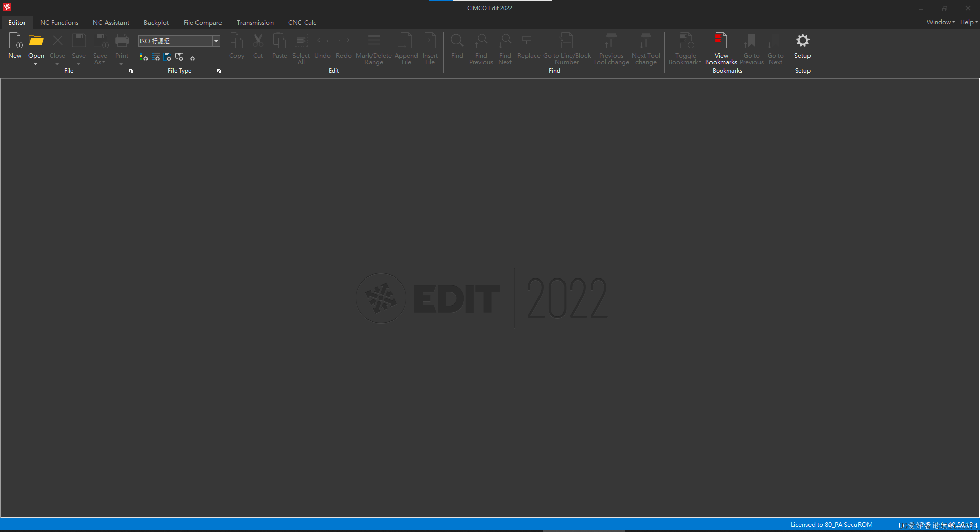The height and width of the screenshot is (532, 980).
Task: Switch to the File Compare tab
Action: [203, 23]
